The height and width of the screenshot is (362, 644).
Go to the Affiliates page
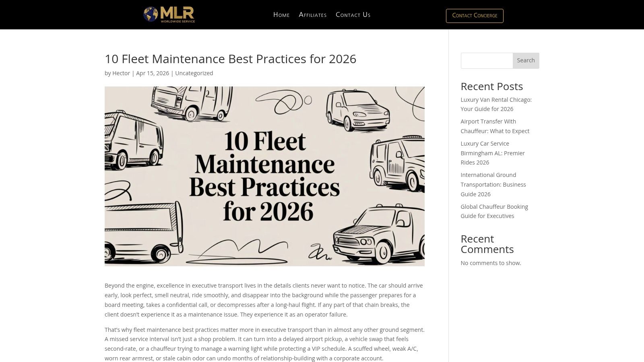(x=313, y=15)
